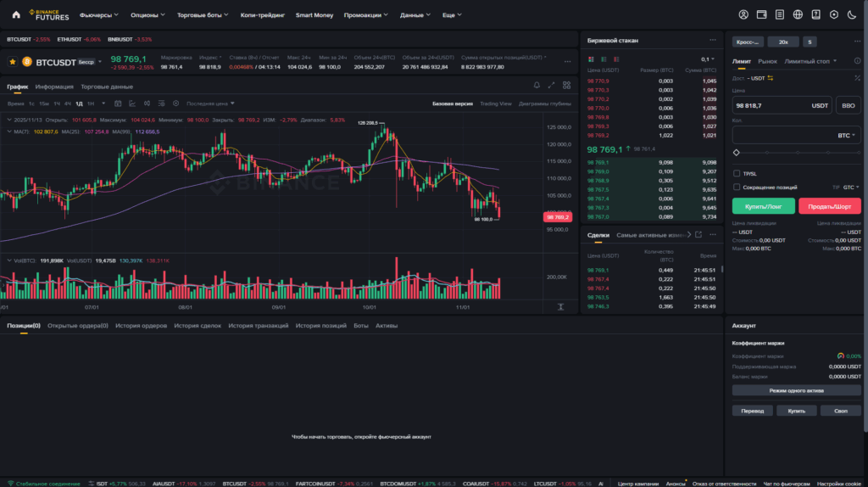
Task: Select the 1с chart interval
Action: click(x=31, y=104)
